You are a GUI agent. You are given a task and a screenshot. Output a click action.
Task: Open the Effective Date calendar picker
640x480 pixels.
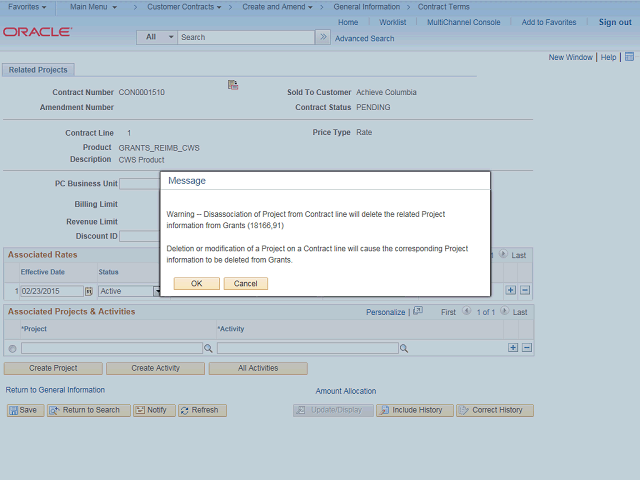coord(89,291)
